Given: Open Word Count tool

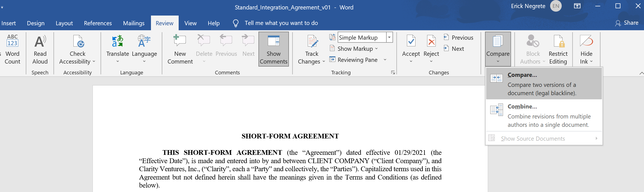Looking at the screenshot, I should pyautogui.click(x=12, y=49).
